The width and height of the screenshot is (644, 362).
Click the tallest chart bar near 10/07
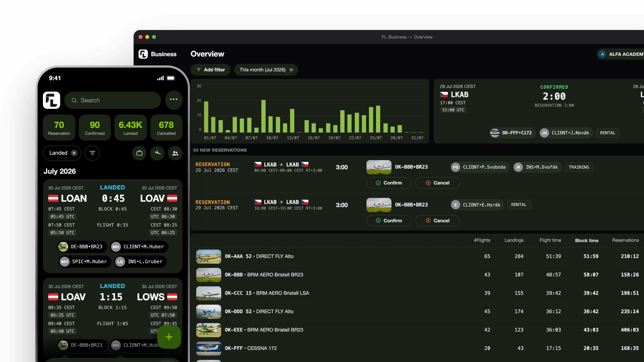[264, 116]
